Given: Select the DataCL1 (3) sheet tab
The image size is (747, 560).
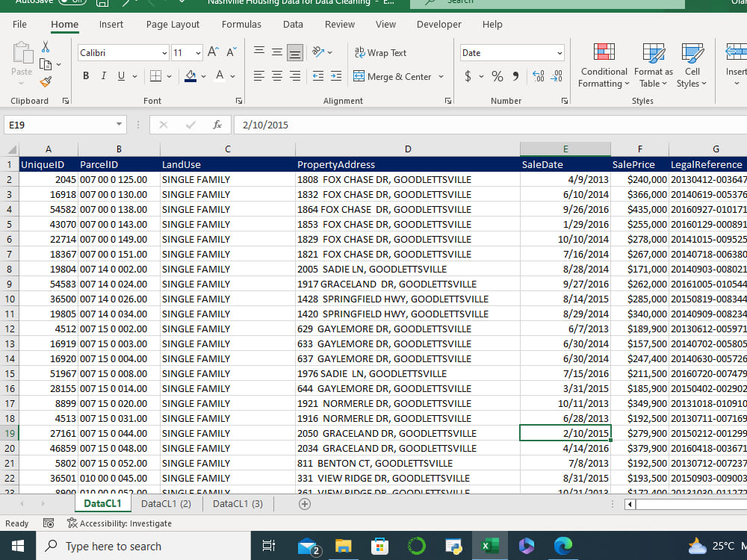Looking at the screenshot, I should [238, 504].
